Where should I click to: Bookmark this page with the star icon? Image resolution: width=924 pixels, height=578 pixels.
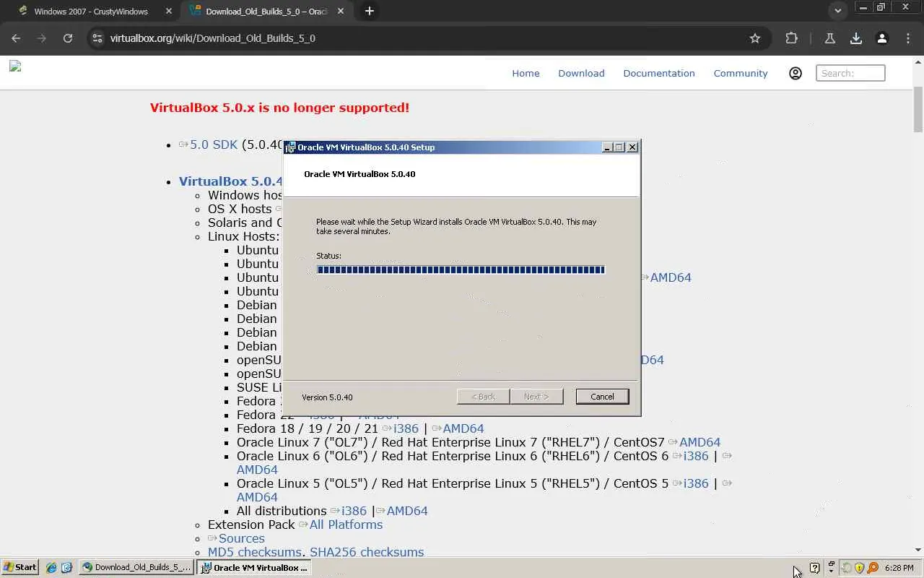coord(755,38)
